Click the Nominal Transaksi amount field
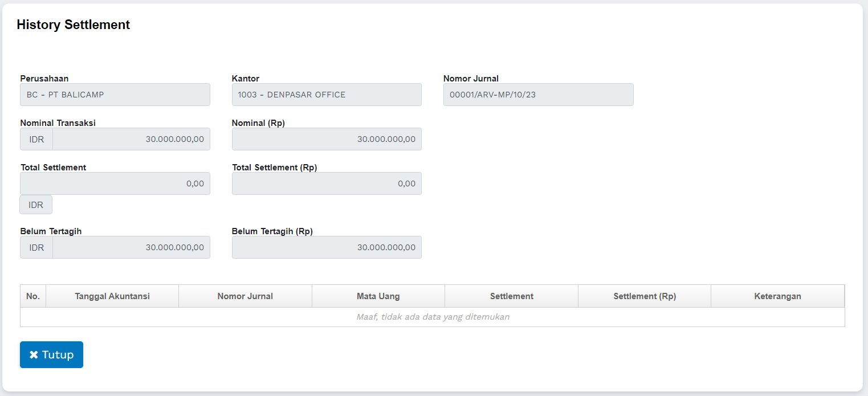Viewport: 868px width, 396px height. pyautogui.click(x=131, y=139)
